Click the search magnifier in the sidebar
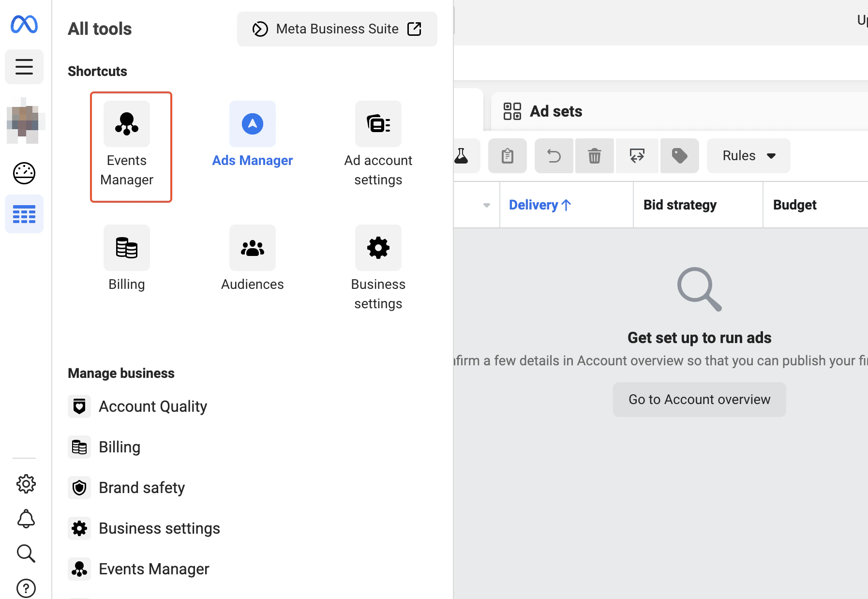Image resolution: width=868 pixels, height=599 pixels. (x=26, y=554)
